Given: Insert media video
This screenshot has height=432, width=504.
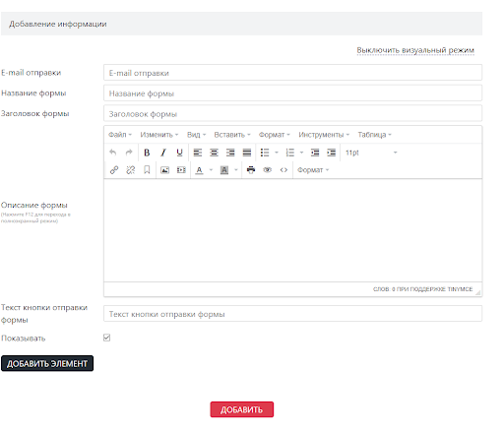Looking at the screenshot, I should [181, 170].
